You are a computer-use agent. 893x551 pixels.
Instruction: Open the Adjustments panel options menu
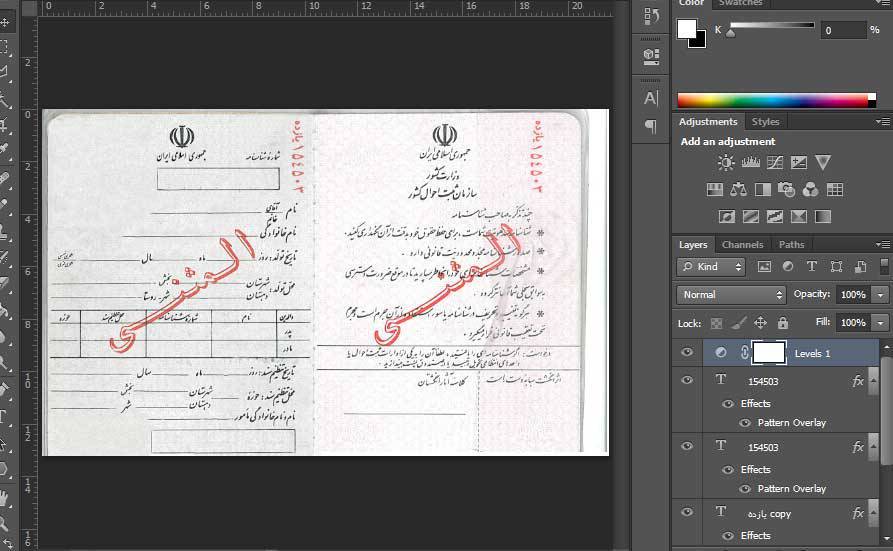coord(883,121)
